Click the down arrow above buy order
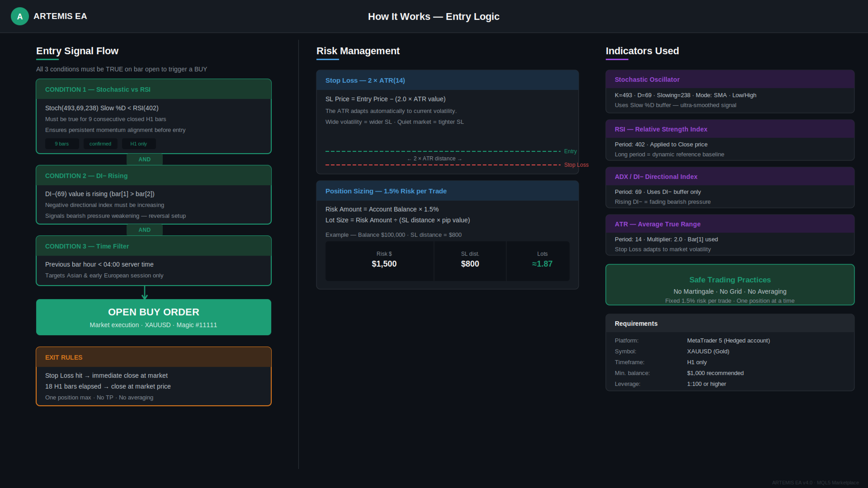The image size is (868, 488). coord(144,293)
